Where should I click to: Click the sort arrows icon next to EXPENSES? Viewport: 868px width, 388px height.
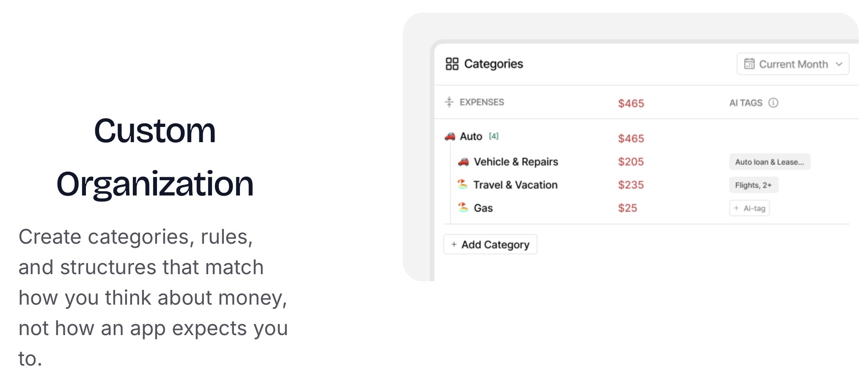click(448, 102)
